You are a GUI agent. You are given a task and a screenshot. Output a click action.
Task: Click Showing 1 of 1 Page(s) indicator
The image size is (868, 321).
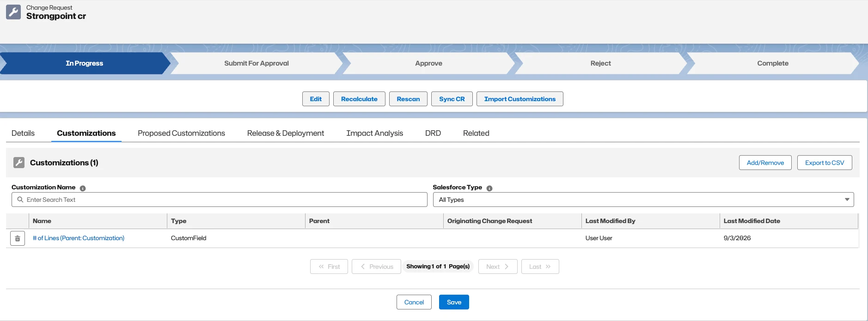point(438,266)
